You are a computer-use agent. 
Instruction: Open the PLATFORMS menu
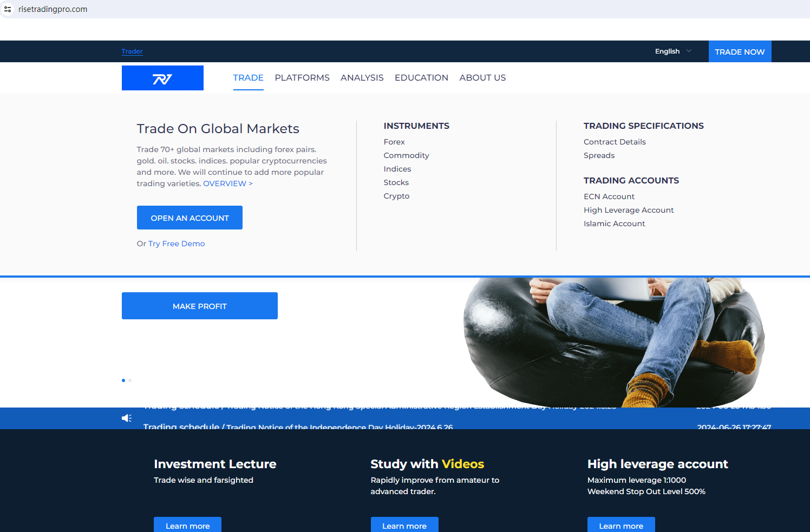point(302,78)
